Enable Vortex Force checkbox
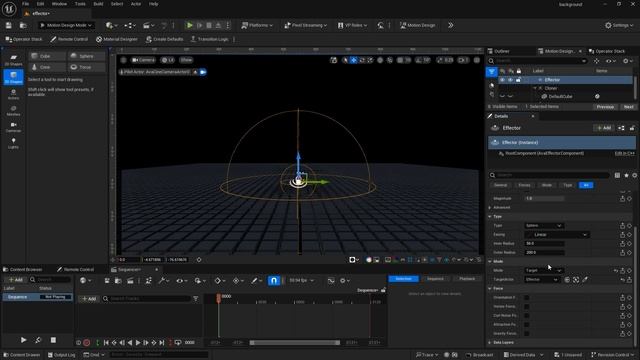 527,307
